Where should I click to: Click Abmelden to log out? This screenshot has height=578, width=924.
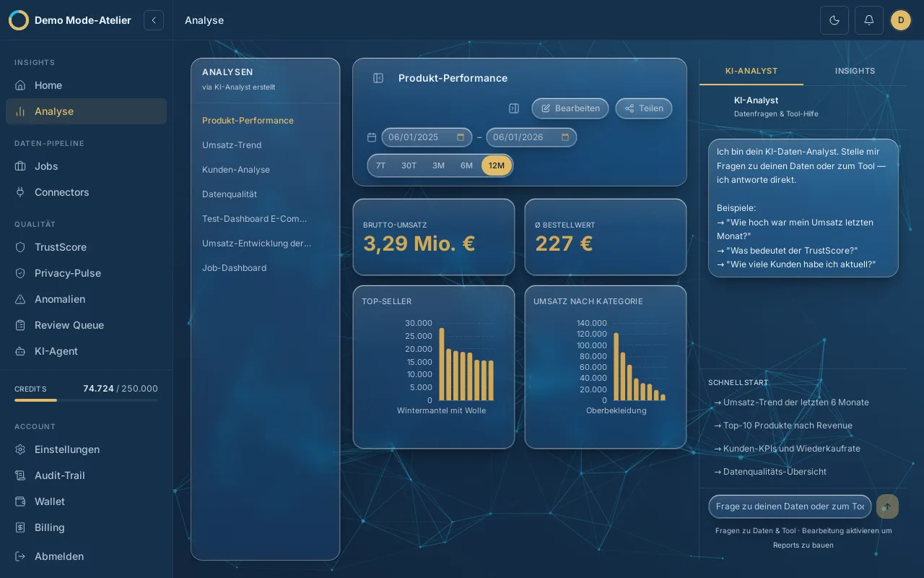[x=86, y=556]
